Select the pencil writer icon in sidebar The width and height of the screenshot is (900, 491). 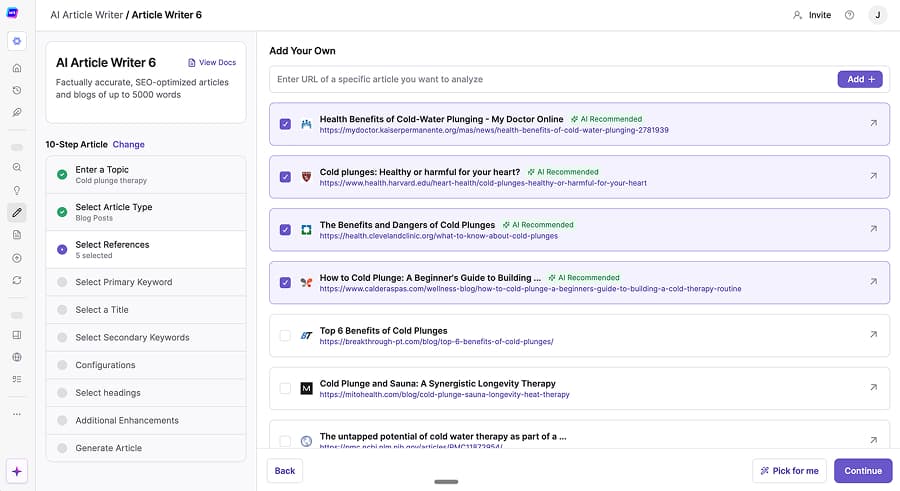17,212
